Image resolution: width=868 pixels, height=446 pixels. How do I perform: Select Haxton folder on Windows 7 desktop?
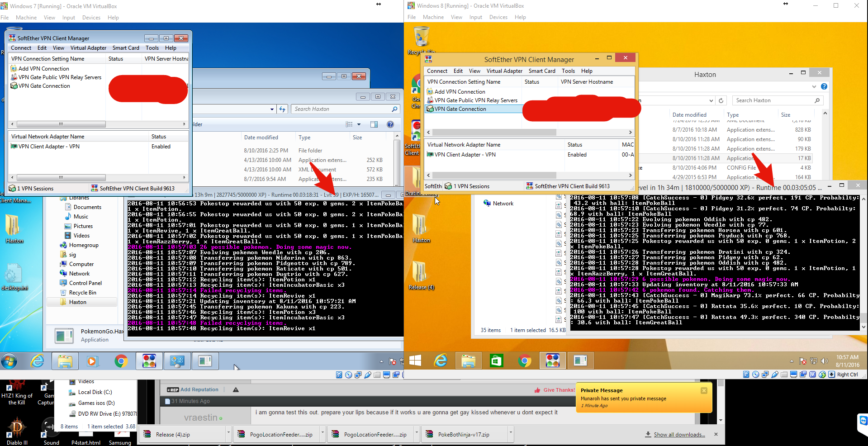[14, 228]
